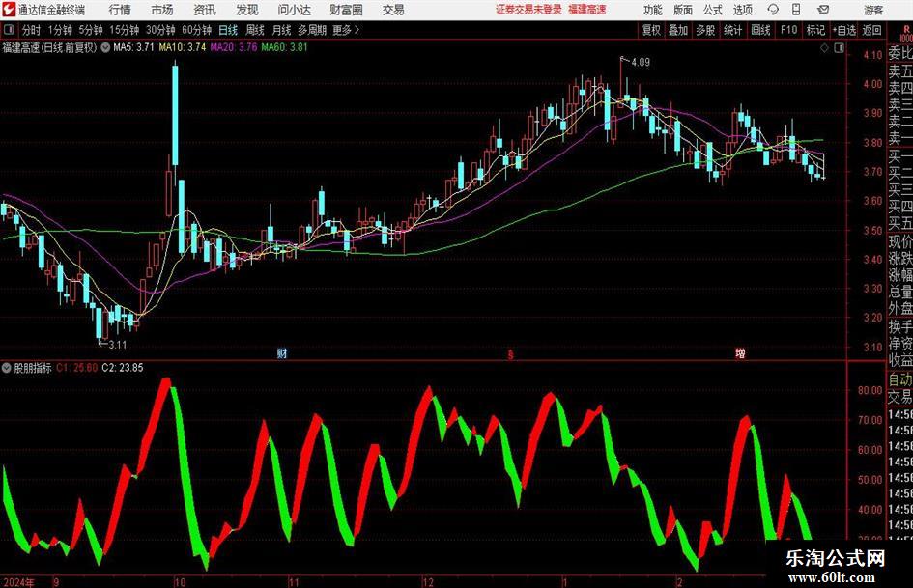Screen dimensions: 913x588
Task: Expand the main chart indicator dropdown arrow
Action: coord(105,47)
